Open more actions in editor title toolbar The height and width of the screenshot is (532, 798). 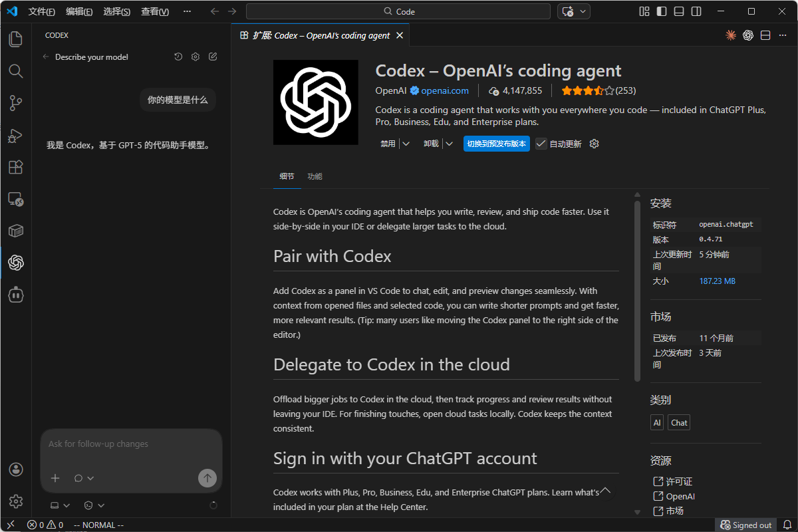783,35
